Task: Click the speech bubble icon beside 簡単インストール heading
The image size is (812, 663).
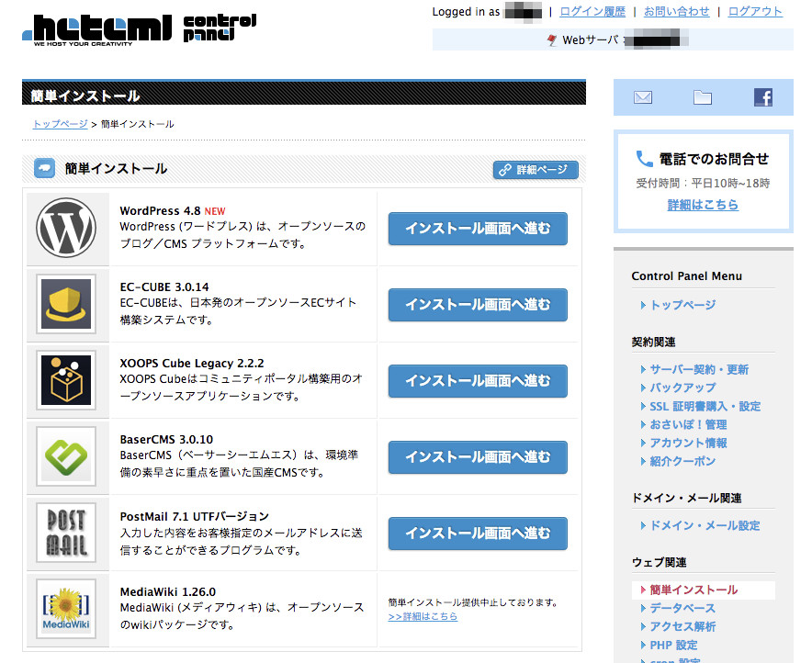Action: tap(44, 168)
